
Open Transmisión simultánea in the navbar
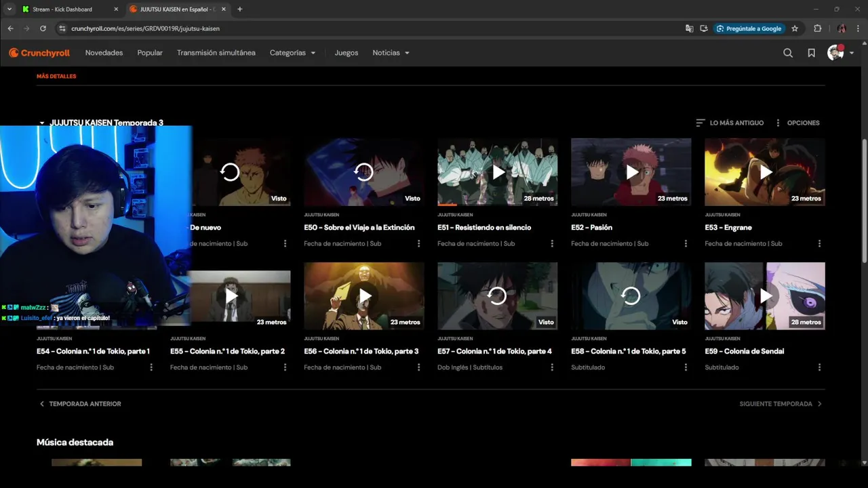coord(216,53)
